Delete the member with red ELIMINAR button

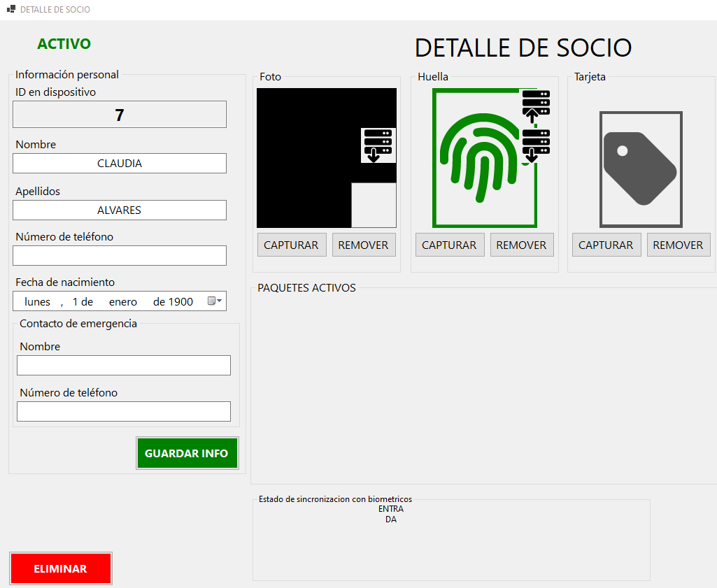tap(61, 568)
